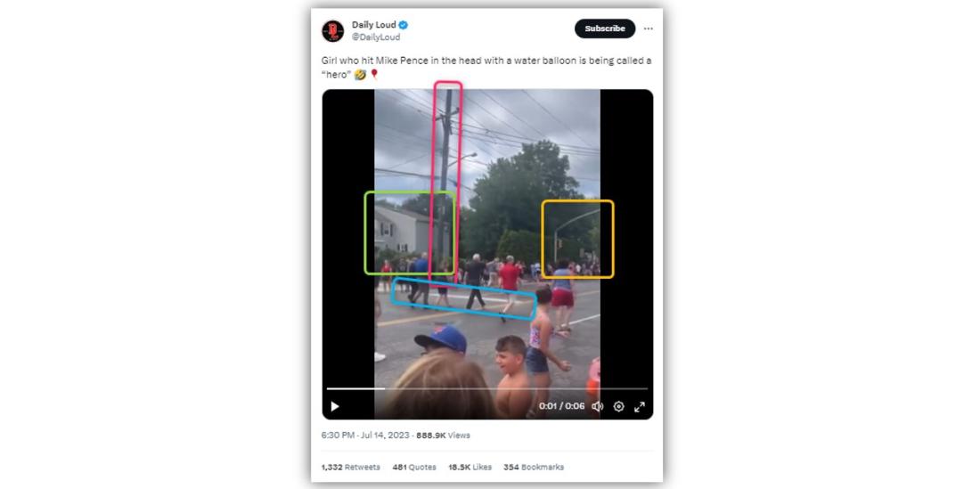
Task: View the 481 Quotes list
Action: point(413,467)
